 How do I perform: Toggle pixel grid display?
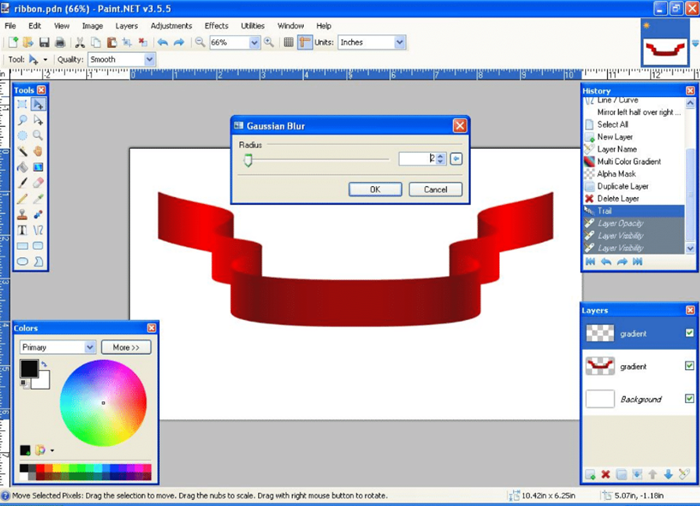coord(288,42)
